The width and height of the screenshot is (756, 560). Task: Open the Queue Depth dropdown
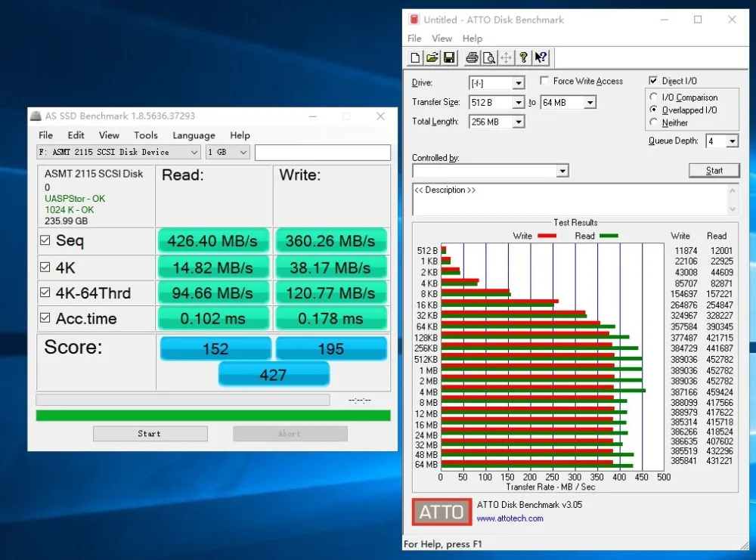point(733,141)
